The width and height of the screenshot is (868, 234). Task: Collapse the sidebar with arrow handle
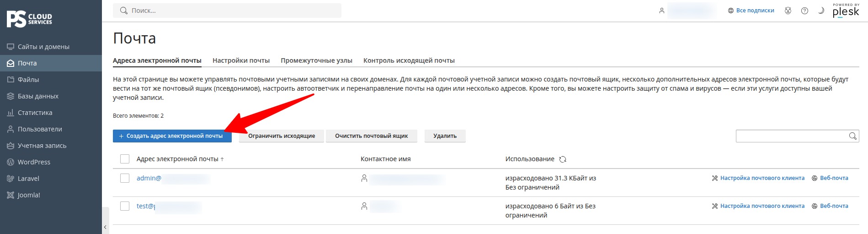[x=106, y=227]
